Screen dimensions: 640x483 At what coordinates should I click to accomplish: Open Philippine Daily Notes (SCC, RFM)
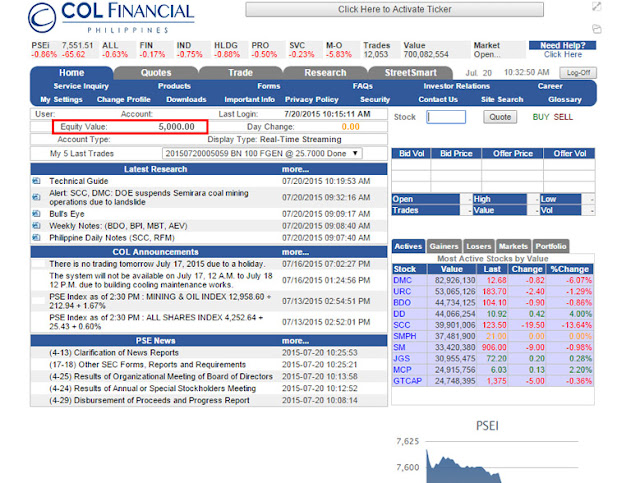[112, 238]
